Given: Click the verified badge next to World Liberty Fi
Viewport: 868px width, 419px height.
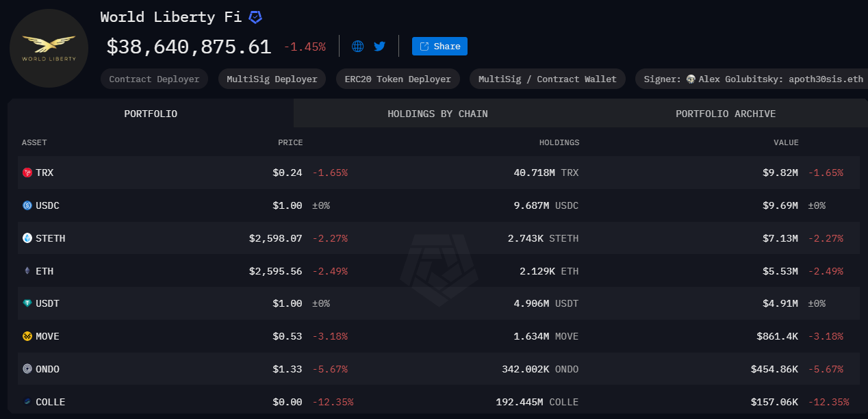Looking at the screenshot, I should (x=255, y=16).
